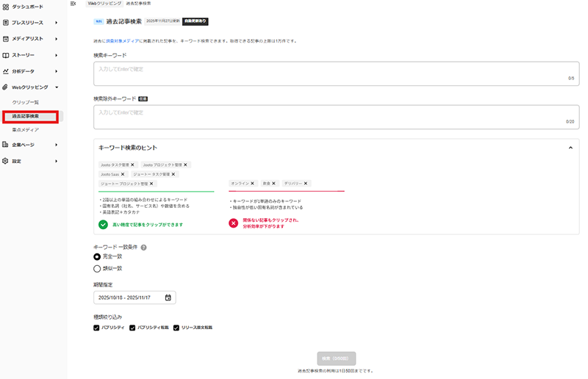The width and height of the screenshot is (588, 379).
Task: Collapse the キーワード検索のヒント panel chevron
Action: pyautogui.click(x=570, y=148)
